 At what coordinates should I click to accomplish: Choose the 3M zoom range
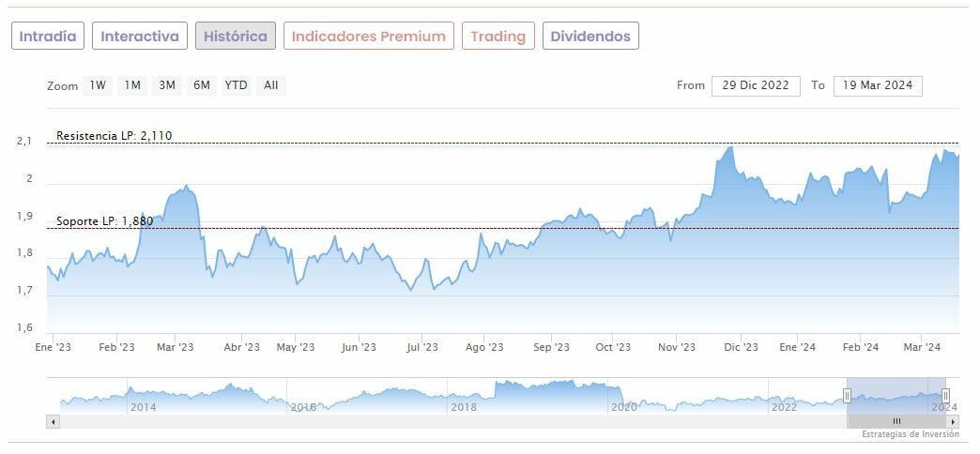pyautogui.click(x=167, y=85)
